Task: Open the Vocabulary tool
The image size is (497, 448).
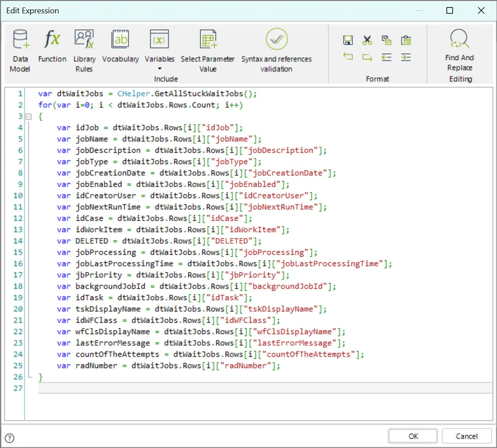Action: (120, 46)
